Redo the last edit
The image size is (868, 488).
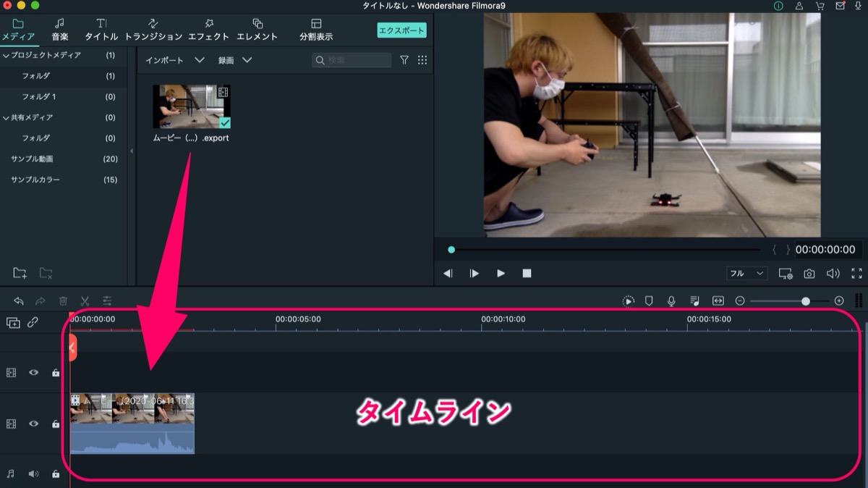(x=41, y=300)
